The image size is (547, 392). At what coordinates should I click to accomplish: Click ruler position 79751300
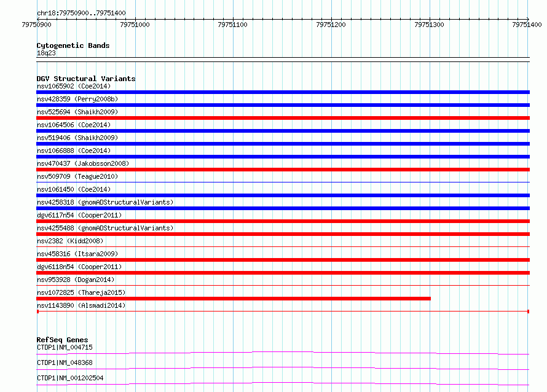[429, 25]
